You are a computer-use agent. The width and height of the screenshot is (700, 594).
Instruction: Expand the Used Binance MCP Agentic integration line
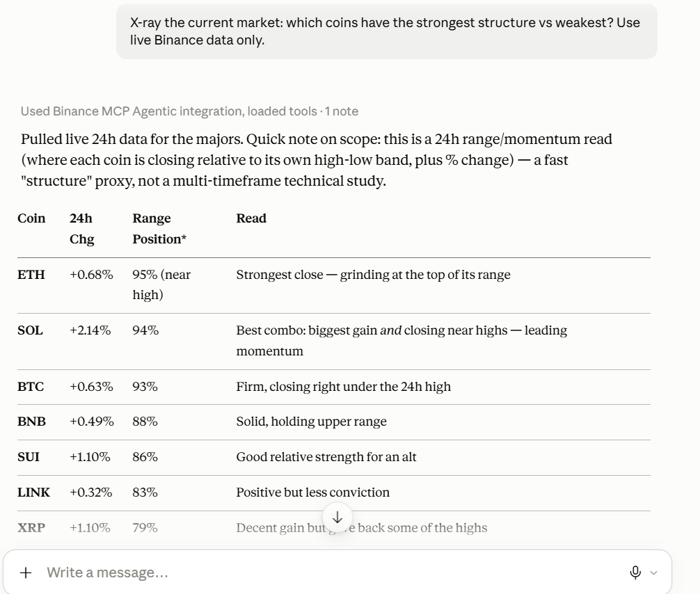pos(169,111)
